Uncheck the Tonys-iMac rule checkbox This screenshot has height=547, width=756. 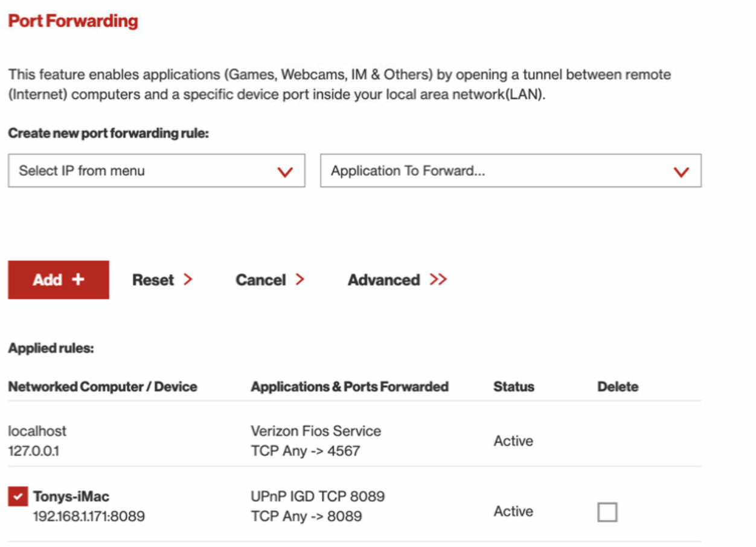18,497
